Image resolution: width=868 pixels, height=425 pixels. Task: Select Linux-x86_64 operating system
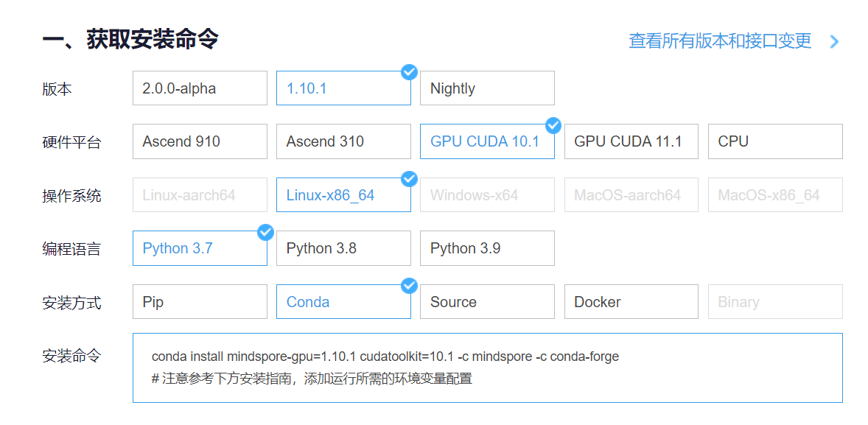(344, 194)
